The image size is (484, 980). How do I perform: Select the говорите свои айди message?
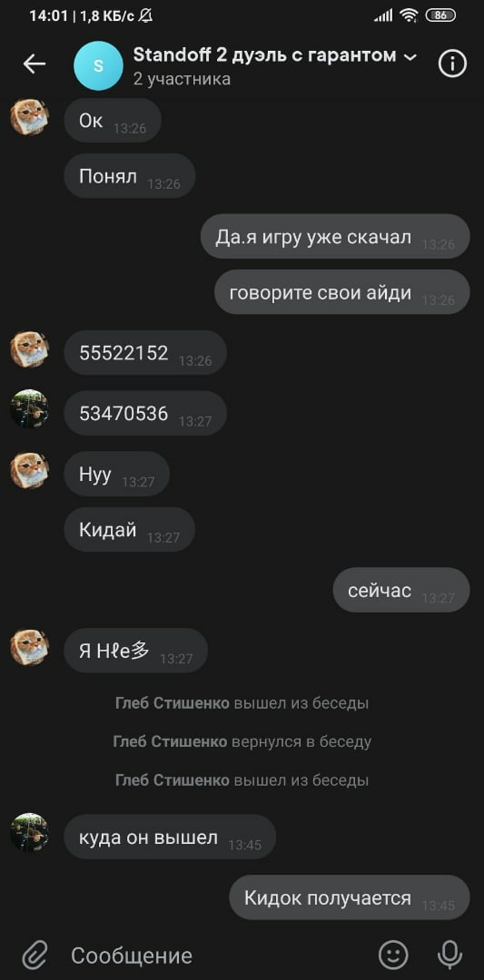342,292
